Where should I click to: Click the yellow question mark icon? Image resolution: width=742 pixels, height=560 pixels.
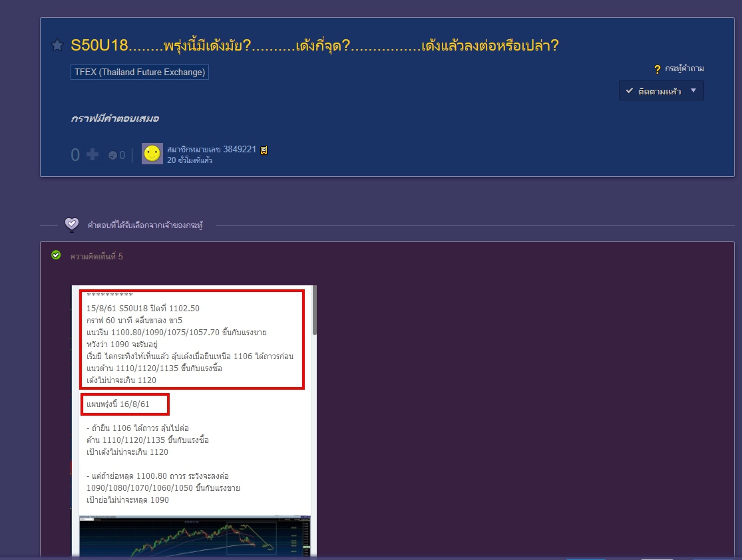click(657, 70)
